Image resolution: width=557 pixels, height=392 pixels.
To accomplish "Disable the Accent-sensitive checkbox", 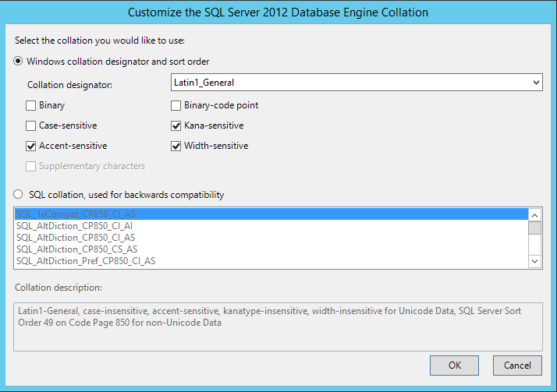I will click(x=31, y=146).
